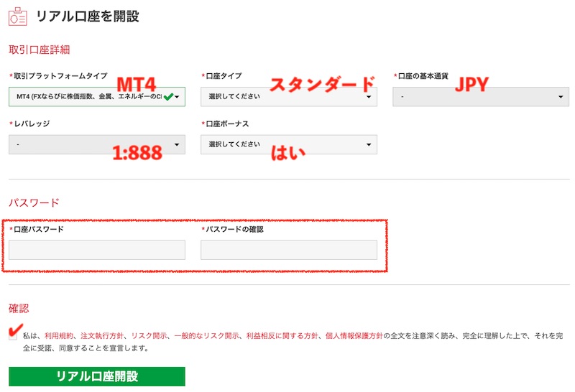The image size is (575, 392).
Task: Open the 注文執行方針 link
Action: [102, 335]
